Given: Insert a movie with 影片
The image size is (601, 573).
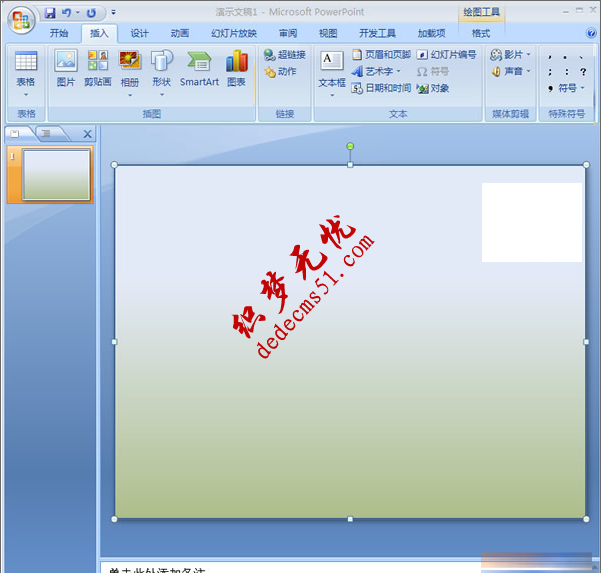Looking at the screenshot, I should pyautogui.click(x=506, y=55).
